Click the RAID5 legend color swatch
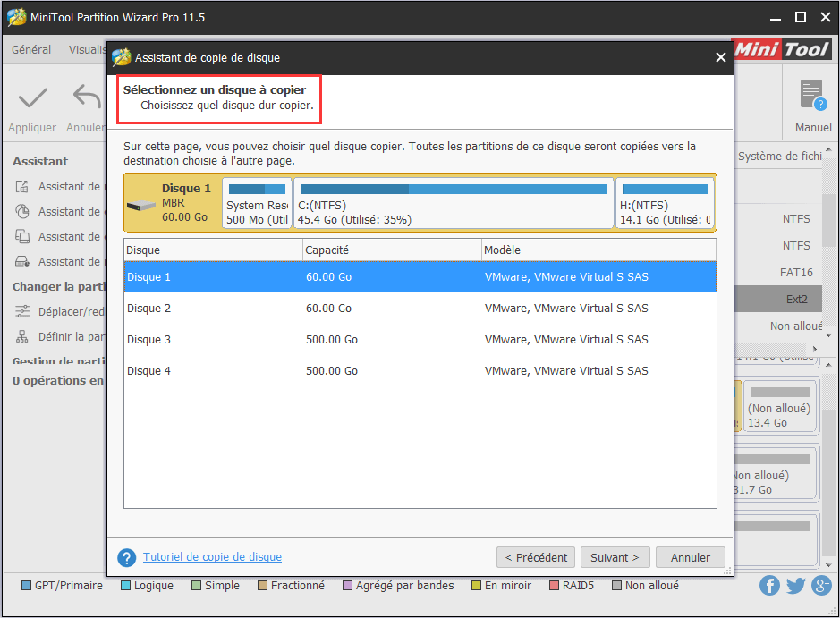This screenshot has width=840, height=618. [555, 585]
